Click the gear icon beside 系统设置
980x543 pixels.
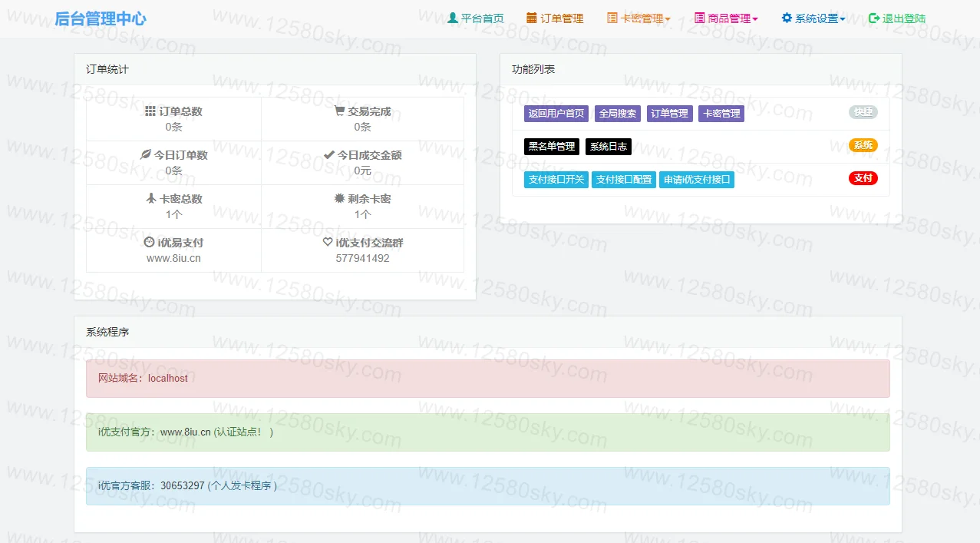tap(787, 18)
